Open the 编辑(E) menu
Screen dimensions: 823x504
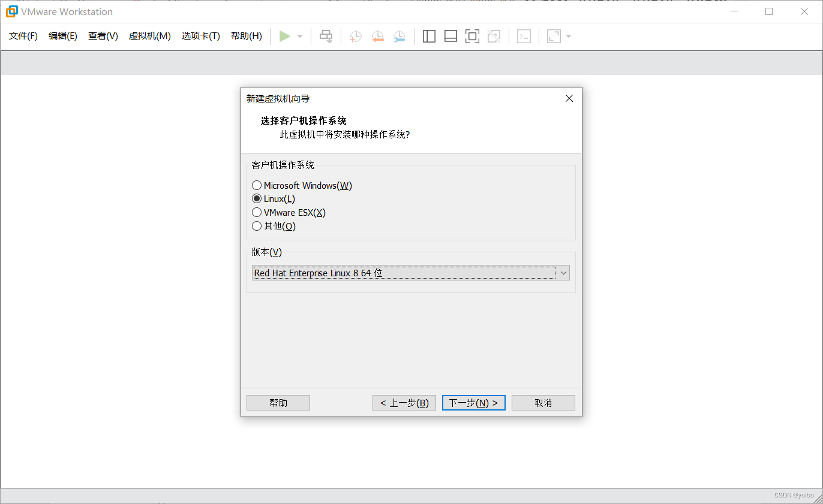(63, 36)
